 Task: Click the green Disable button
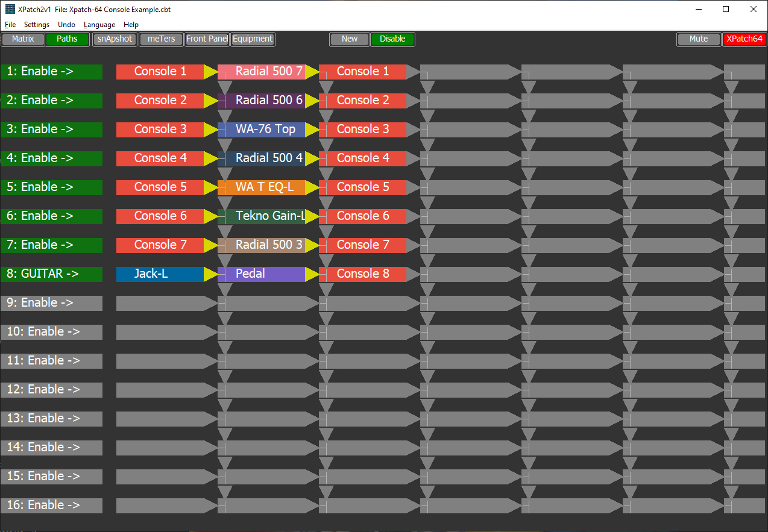pos(392,39)
